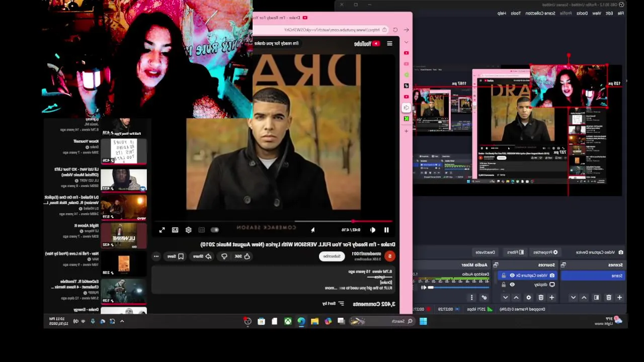Image resolution: width=644 pixels, height=362 pixels.
Task: Toggle YouTube autoplay switch in the player
Action: 214,230
